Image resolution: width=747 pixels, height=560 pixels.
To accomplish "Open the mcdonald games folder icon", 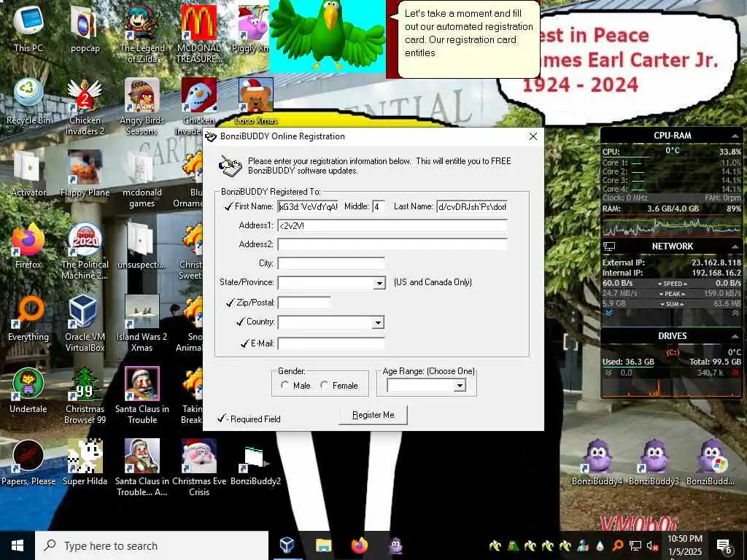I will coord(142,179).
